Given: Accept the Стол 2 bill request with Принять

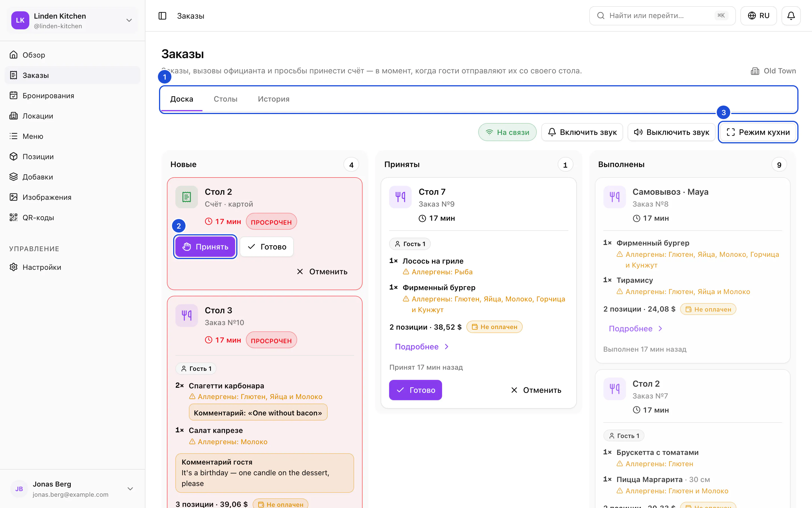Looking at the screenshot, I should tap(205, 247).
